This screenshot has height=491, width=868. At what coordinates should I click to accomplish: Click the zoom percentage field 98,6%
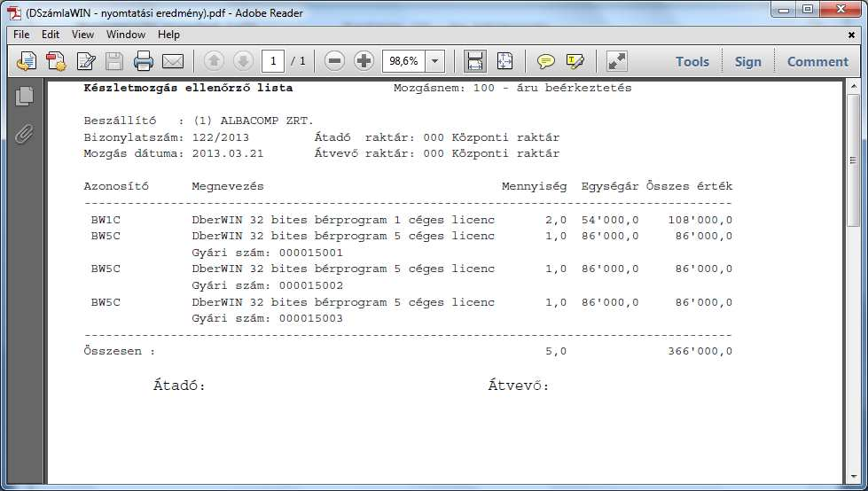pyautogui.click(x=403, y=61)
